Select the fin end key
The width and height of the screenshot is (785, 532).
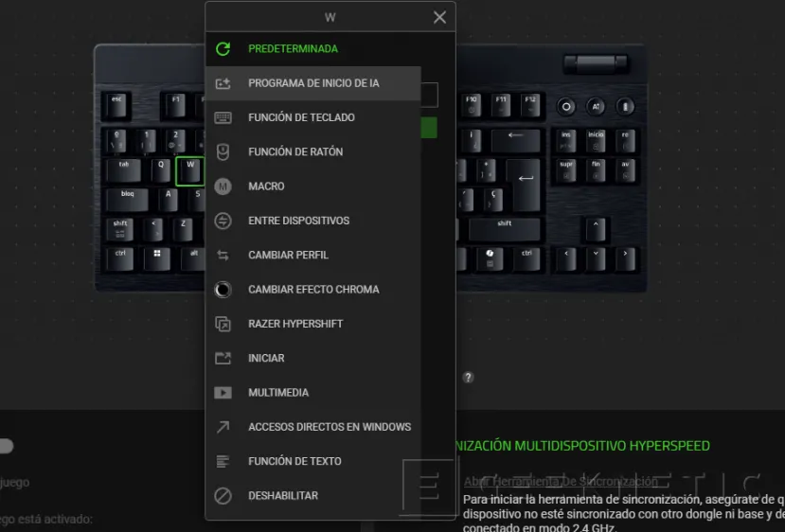(x=596, y=170)
